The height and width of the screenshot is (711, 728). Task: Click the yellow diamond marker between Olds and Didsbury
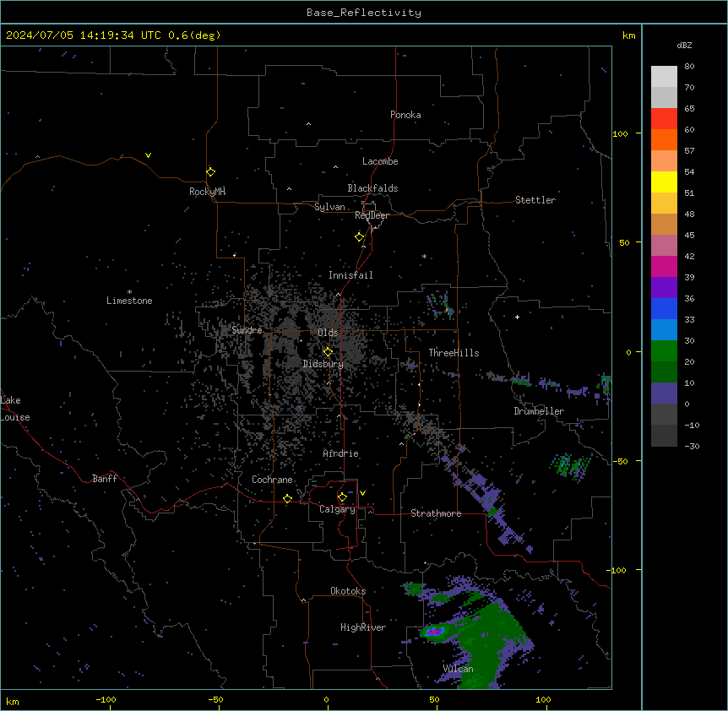click(328, 352)
